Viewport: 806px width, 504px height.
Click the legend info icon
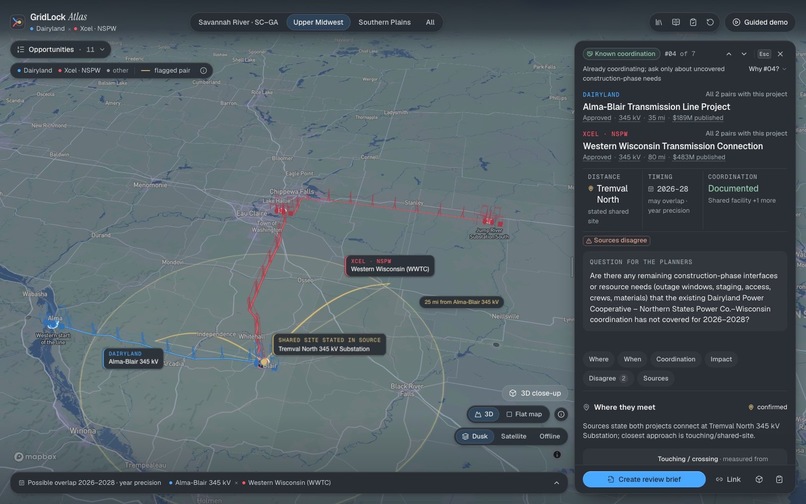pyautogui.click(x=204, y=70)
